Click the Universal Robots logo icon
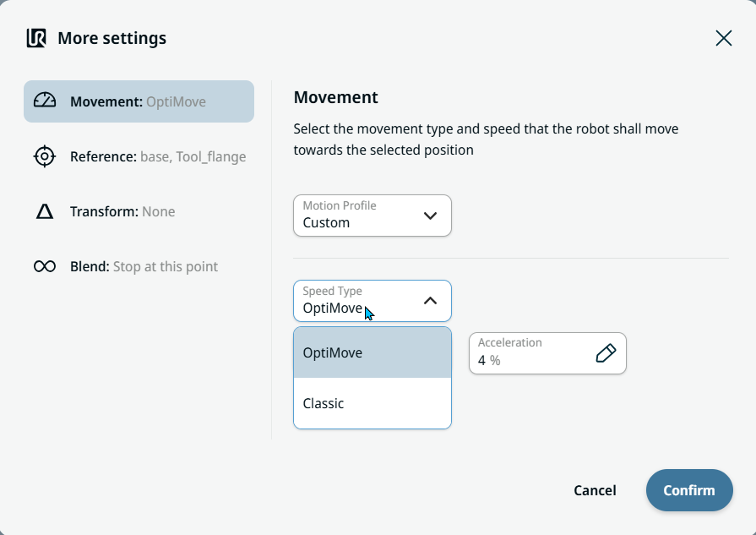This screenshot has width=756, height=535. 36,38
